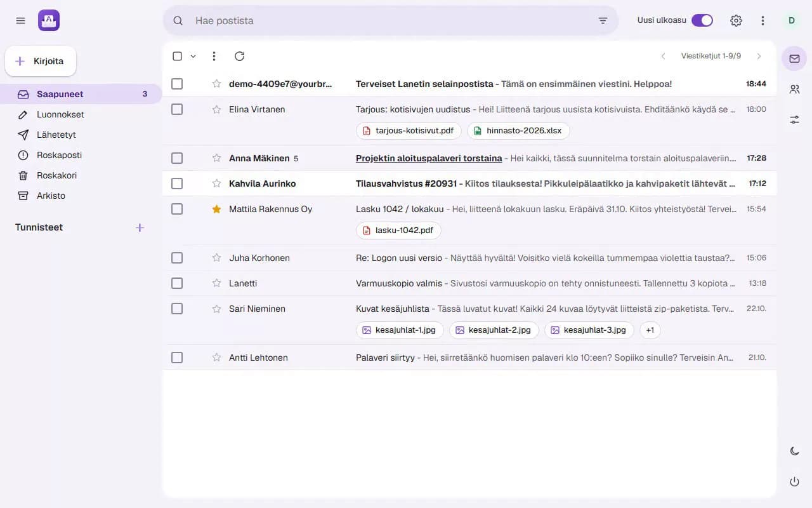Open contacts from the right rail

pyautogui.click(x=794, y=89)
